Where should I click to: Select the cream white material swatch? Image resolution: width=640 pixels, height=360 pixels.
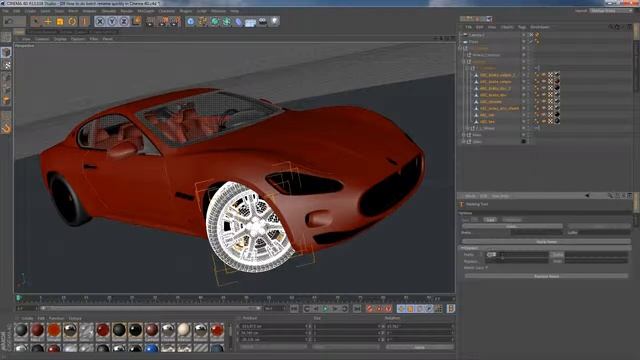click(184, 330)
